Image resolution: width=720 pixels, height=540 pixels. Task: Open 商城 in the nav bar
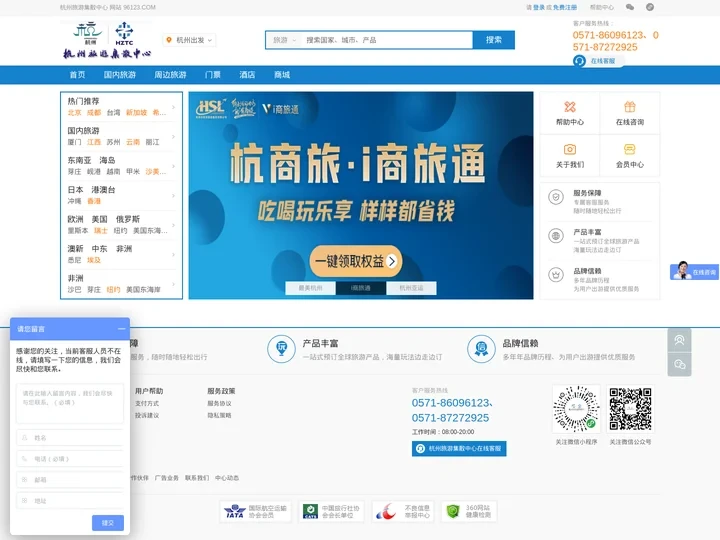tap(282, 74)
